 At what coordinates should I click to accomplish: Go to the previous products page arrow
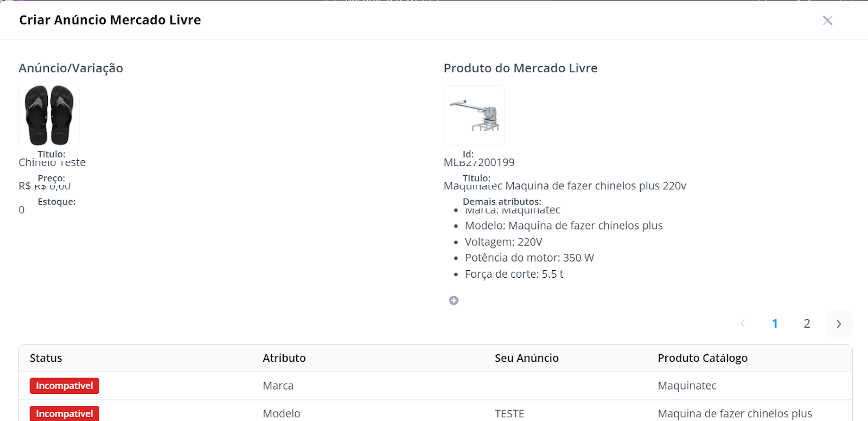(743, 324)
